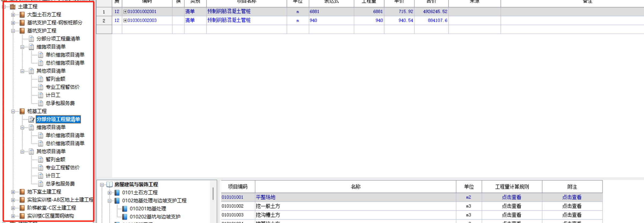Click the book icon of 基坑支护工程-钢板桩部分
Screen dimensions: 644x223
tap(22, 23)
